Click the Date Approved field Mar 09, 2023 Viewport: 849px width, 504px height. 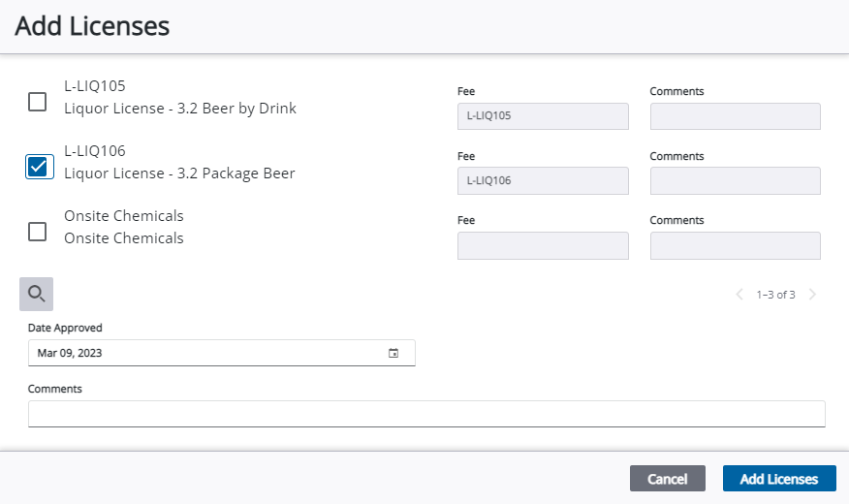click(221, 353)
